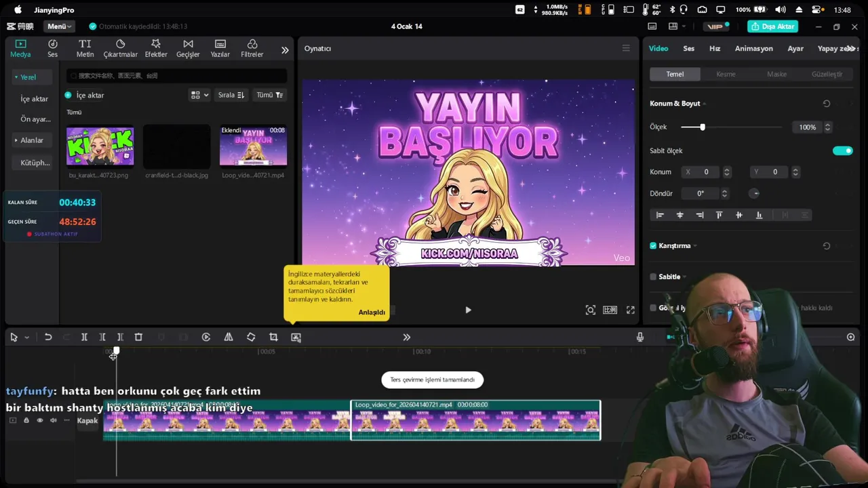This screenshot has height=488, width=868.
Task: Mute the video track audio
Action: [x=53, y=421]
